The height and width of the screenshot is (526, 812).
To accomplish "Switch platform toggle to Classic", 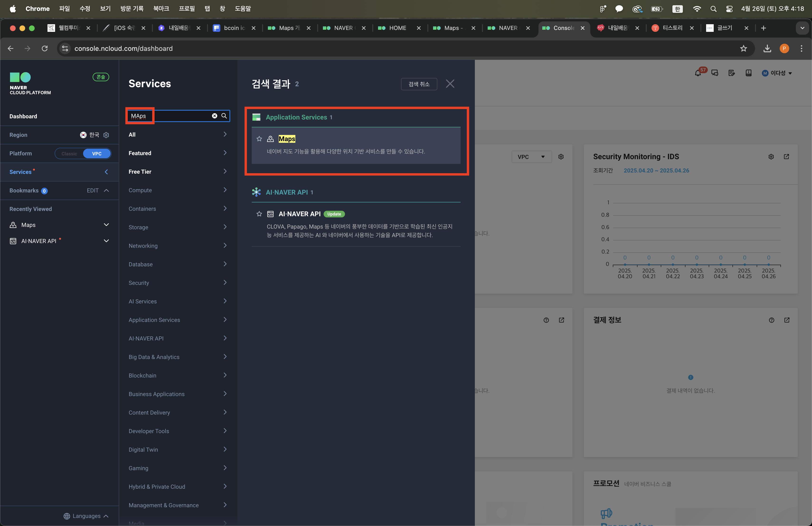I will click(69, 154).
